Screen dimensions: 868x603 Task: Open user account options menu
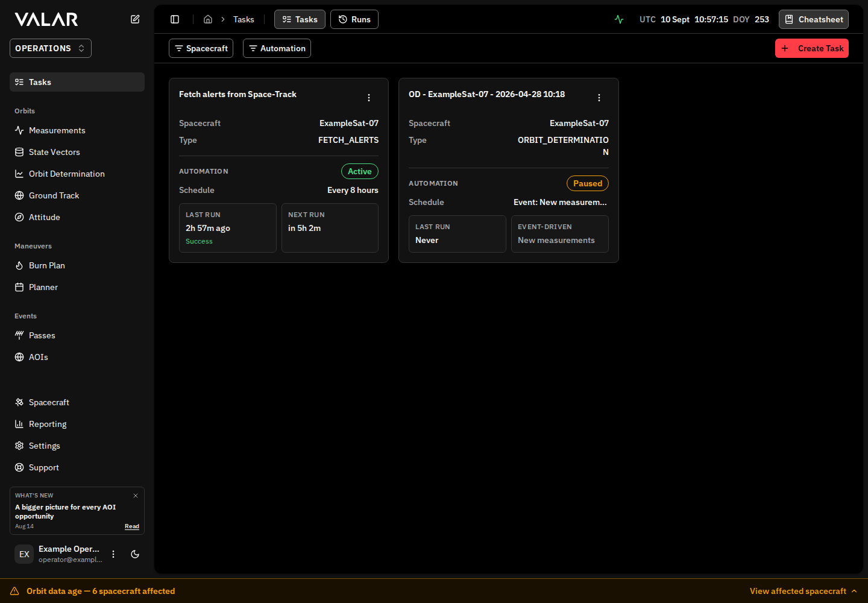click(x=113, y=554)
